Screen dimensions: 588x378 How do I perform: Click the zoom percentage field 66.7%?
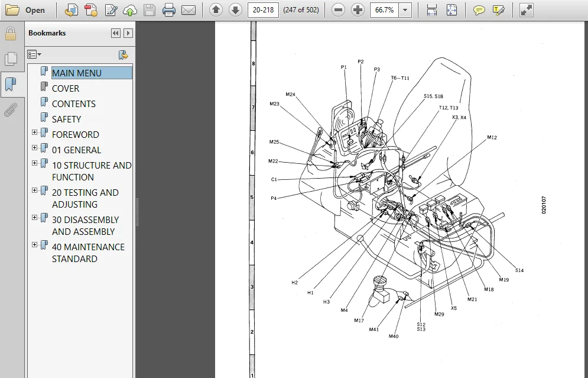coord(384,10)
